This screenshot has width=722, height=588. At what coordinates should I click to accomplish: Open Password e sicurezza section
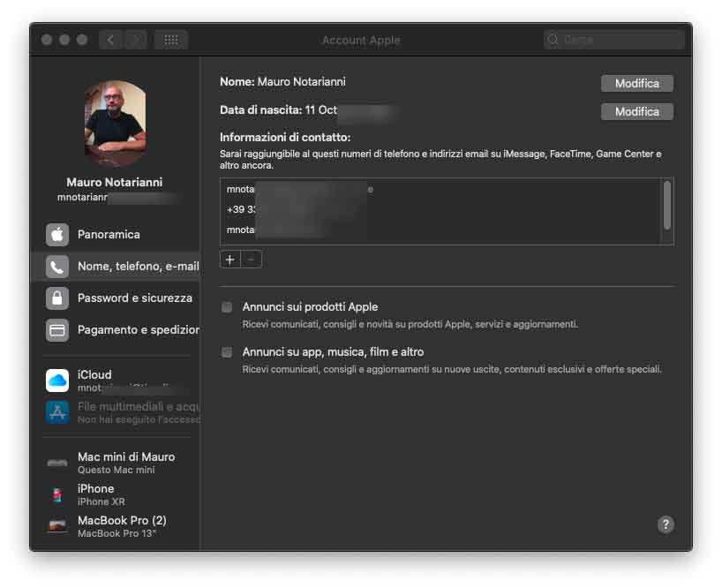(x=115, y=298)
